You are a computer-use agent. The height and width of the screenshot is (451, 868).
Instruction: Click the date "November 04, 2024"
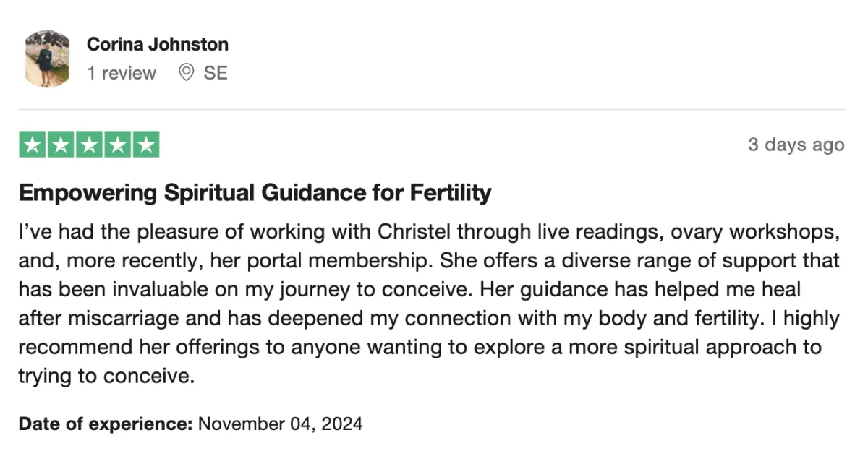click(281, 424)
